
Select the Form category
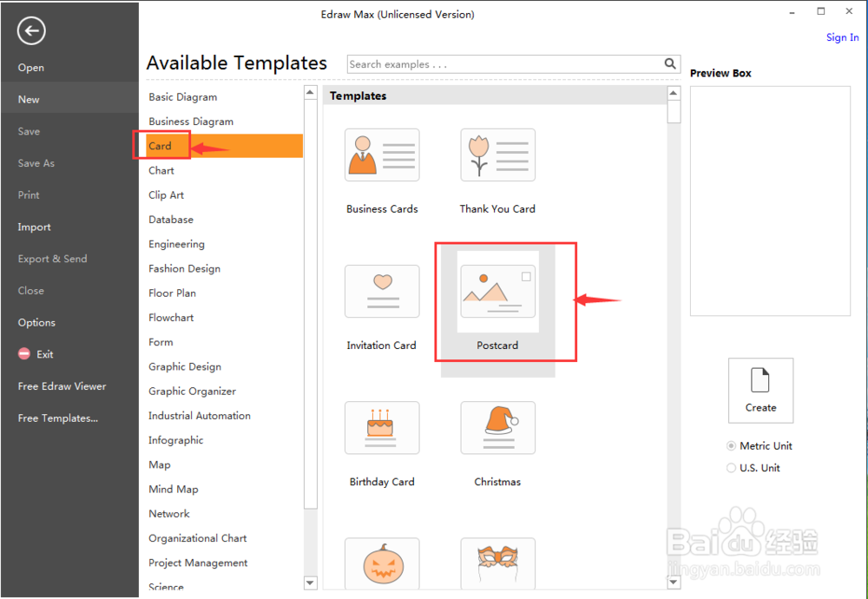click(x=161, y=342)
